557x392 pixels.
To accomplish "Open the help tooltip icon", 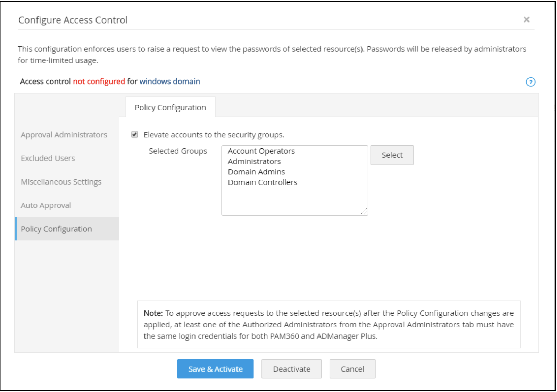I will (531, 82).
